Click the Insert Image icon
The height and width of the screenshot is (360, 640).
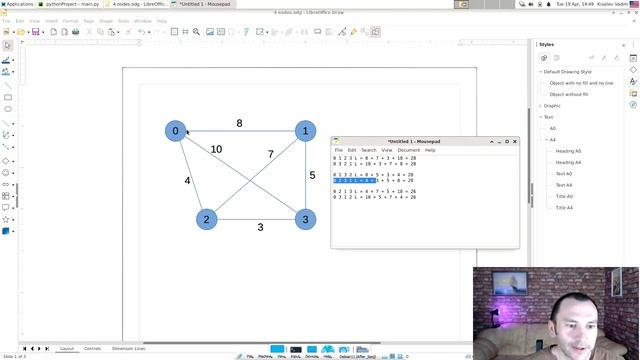pyautogui.click(x=210, y=32)
